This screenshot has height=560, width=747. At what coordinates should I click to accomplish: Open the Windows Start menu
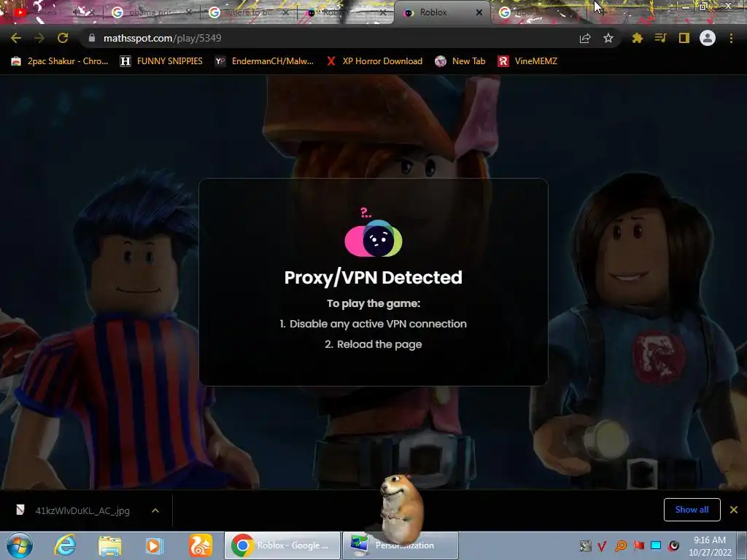pyautogui.click(x=20, y=545)
